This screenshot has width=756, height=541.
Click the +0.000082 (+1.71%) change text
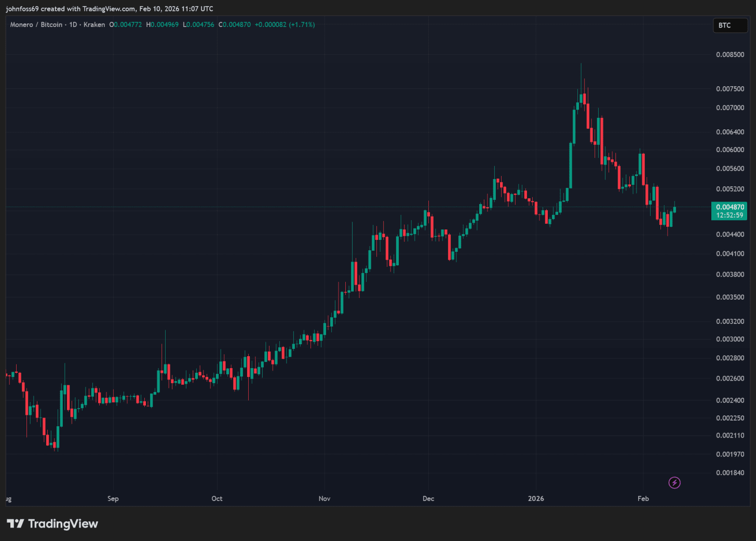(x=285, y=24)
